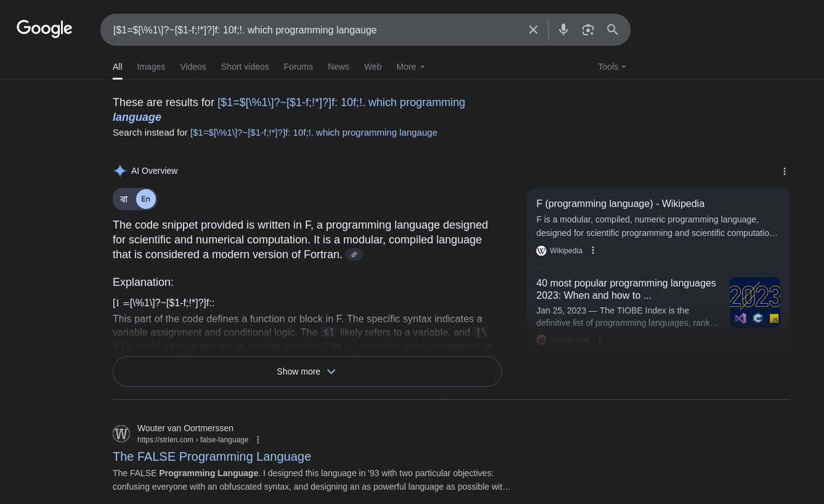Expand the More search categories dropdown

tap(410, 67)
